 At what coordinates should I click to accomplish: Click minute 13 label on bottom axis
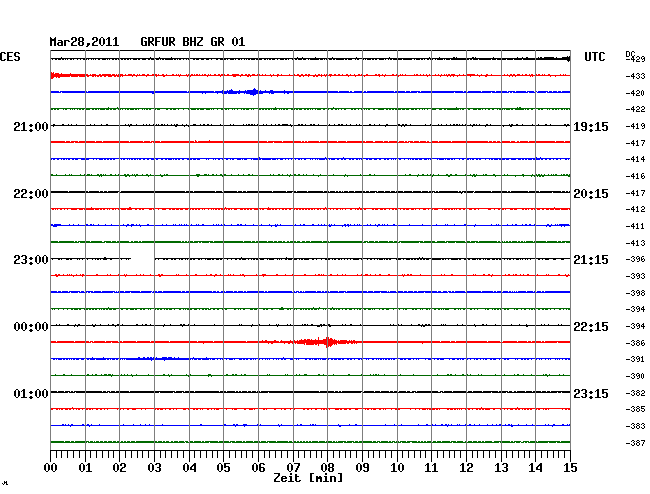point(501,468)
